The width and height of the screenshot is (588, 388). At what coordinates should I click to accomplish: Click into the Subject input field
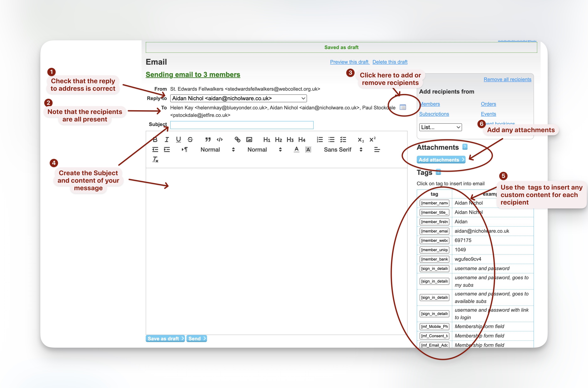pyautogui.click(x=242, y=125)
